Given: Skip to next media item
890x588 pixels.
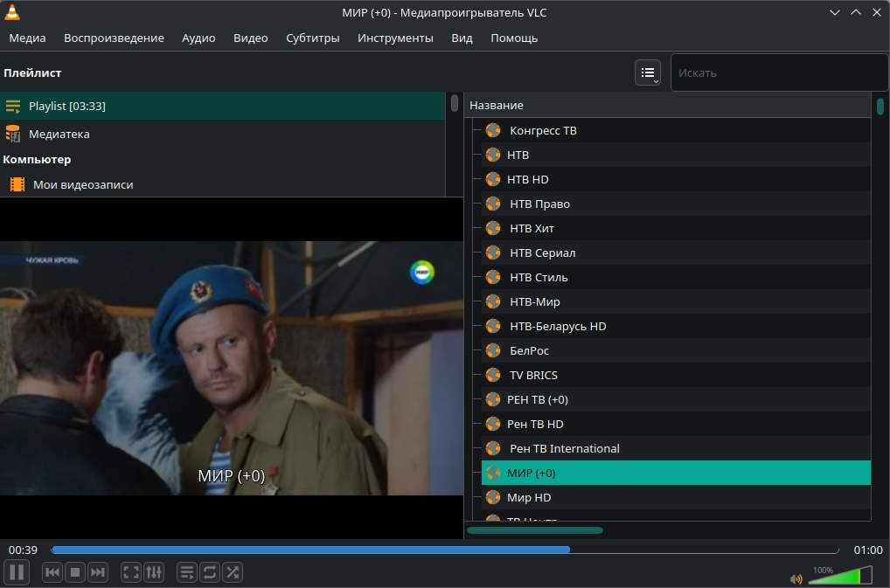Looking at the screenshot, I should 98,572.
